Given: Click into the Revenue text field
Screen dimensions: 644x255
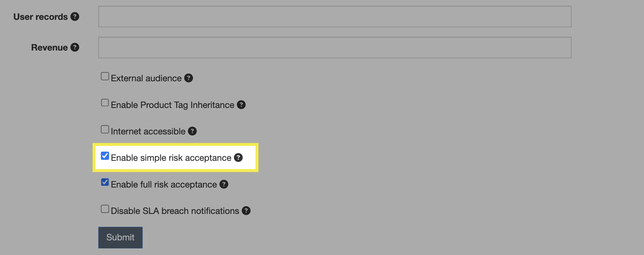Looking at the screenshot, I should [335, 48].
